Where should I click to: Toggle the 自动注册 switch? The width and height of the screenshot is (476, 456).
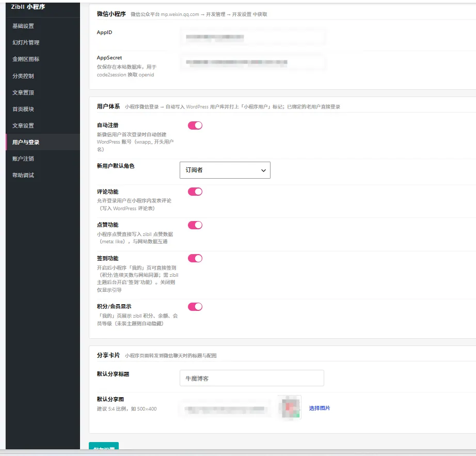click(x=195, y=125)
